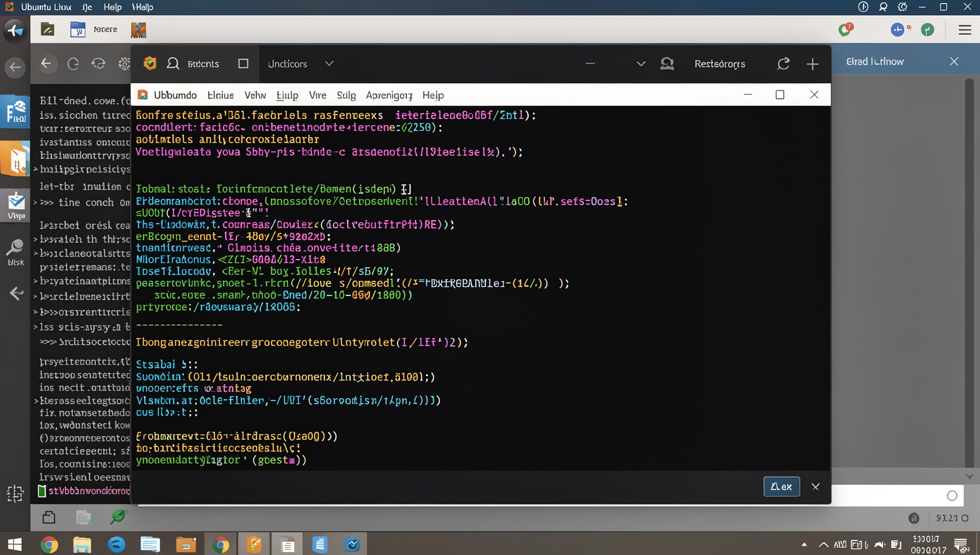Open the settings gear in the navigation bar
The image size is (980, 555).
[124, 64]
